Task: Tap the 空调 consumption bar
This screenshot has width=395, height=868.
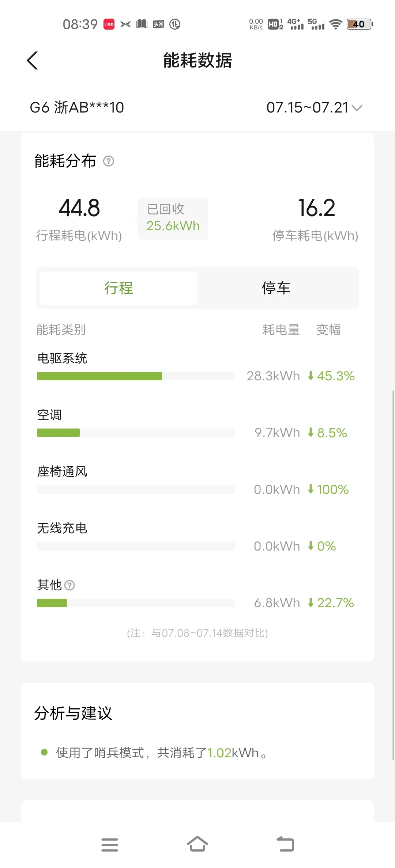Action: [136, 433]
